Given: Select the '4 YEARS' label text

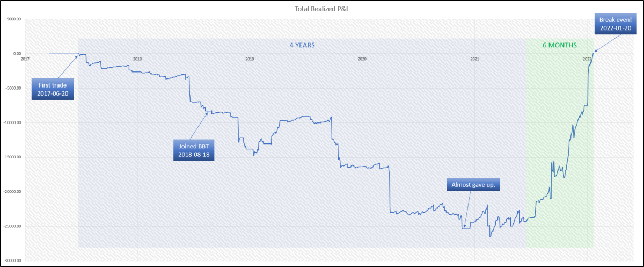Looking at the screenshot, I should (x=302, y=45).
